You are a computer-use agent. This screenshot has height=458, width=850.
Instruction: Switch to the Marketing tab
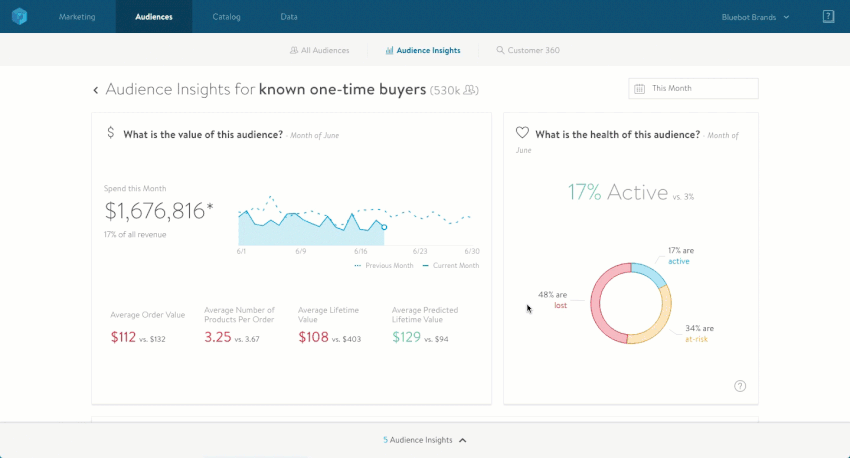(x=78, y=17)
